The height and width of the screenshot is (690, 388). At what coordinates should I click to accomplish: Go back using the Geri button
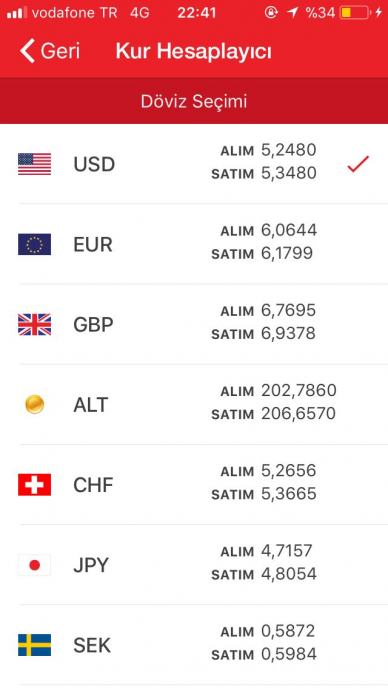(50, 51)
